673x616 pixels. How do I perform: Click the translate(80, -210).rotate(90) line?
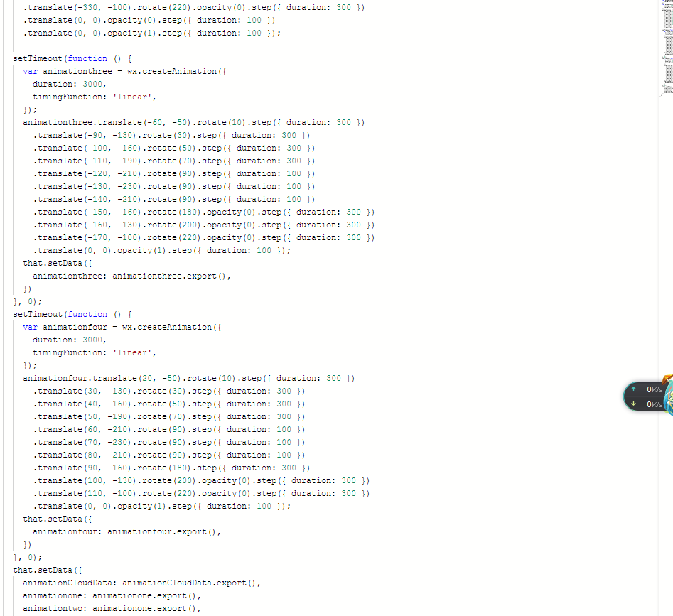click(x=169, y=455)
